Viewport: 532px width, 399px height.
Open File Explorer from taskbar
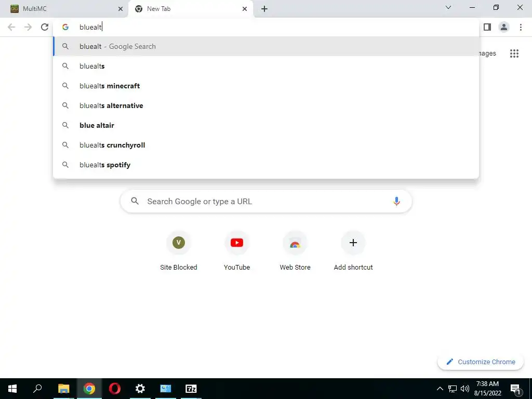pyautogui.click(x=64, y=389)
